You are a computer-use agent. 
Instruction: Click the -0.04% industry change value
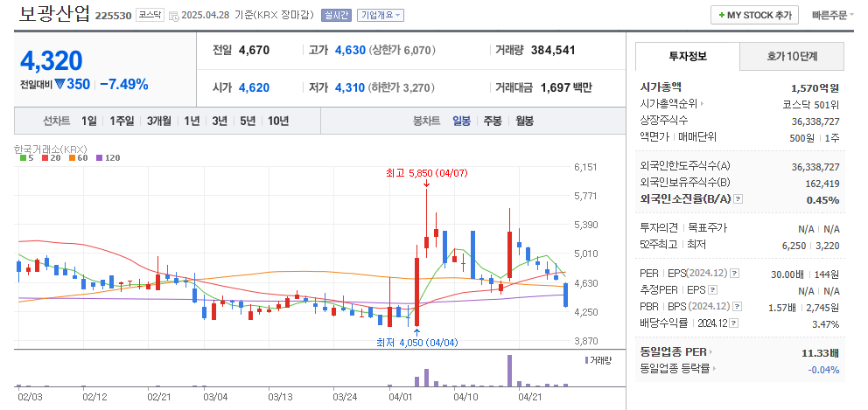[x=825, y=369]
